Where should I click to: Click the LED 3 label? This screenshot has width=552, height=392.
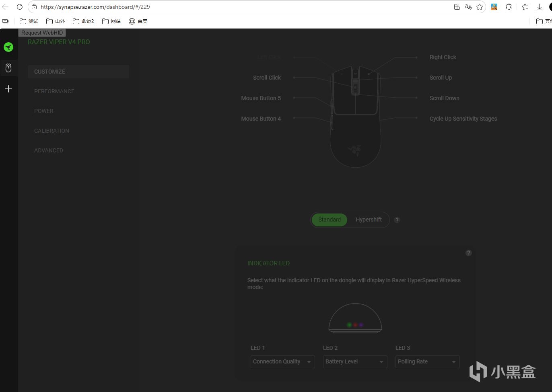(403, 348)
